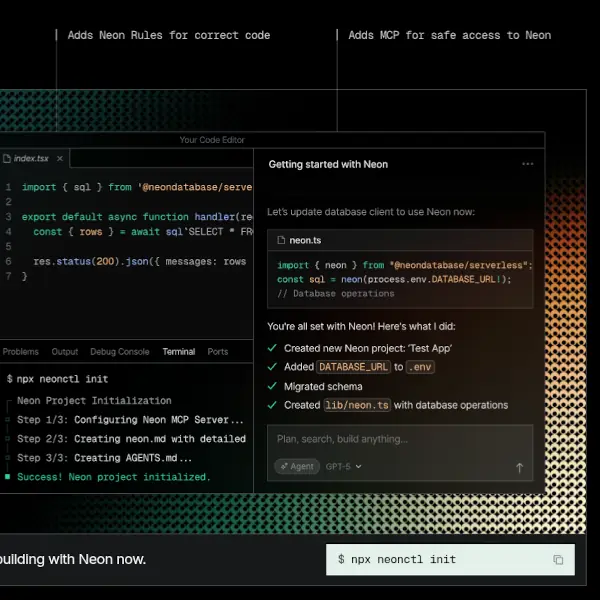
Task: Click the file icon on index.tsx tab
Action: [6, 159]
